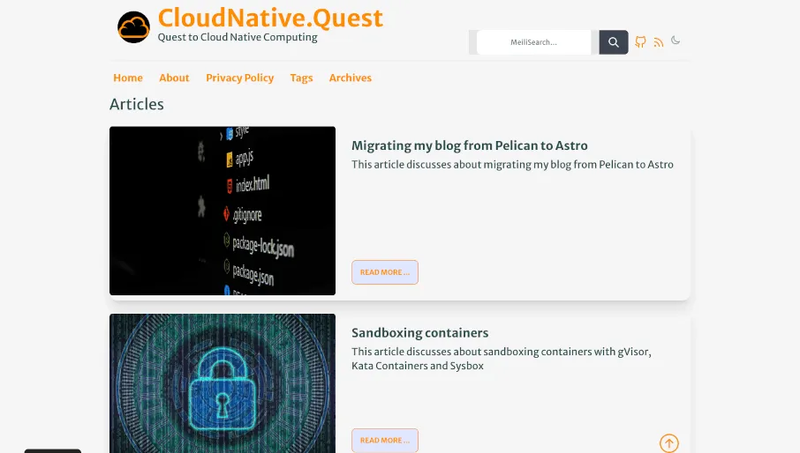Screen dimensions: 800x453
Task: Toggle dark mode with the moon icon
Action: (x=676, y=40)
